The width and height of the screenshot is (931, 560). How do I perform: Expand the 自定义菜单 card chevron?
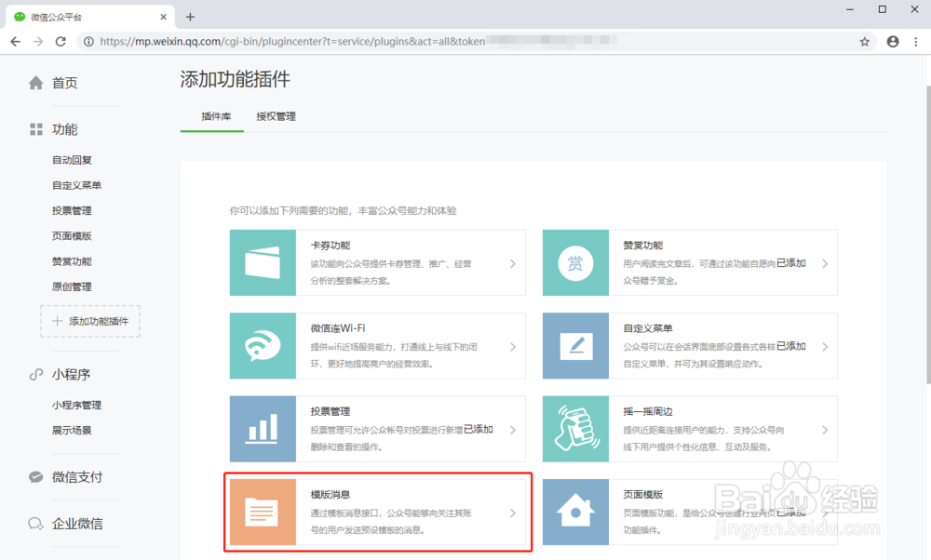pyautogui.click(x=825, y=346)
